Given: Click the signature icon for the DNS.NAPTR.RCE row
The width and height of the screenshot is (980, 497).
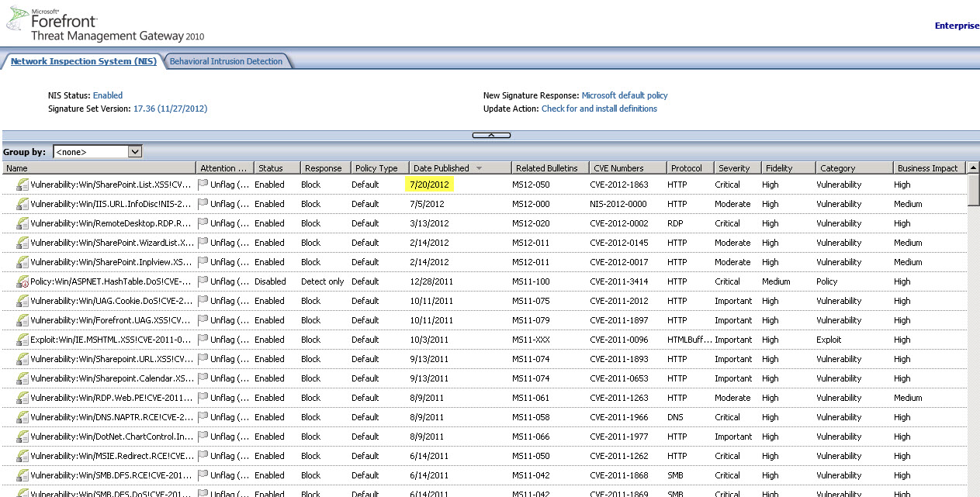Looking at the screenshot, I should [23, 417].
